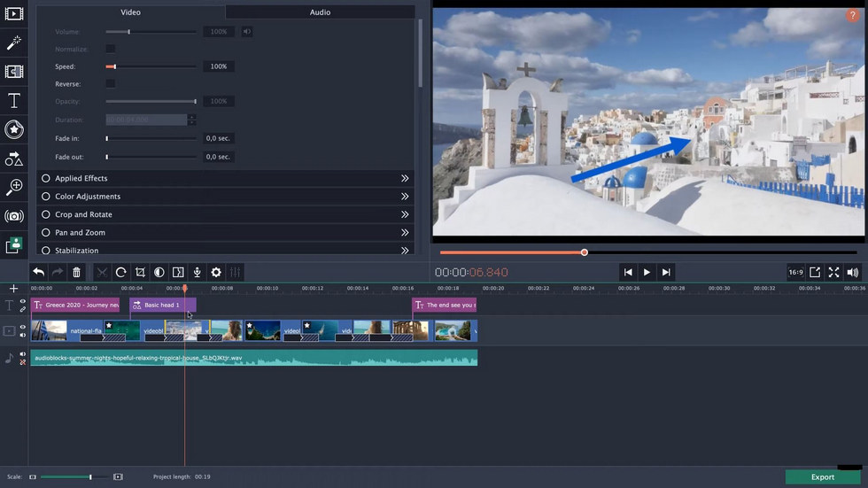This screenshot has height=488, width=868.
Task: Hide the video track with eye icon
Action: [23, 327]
